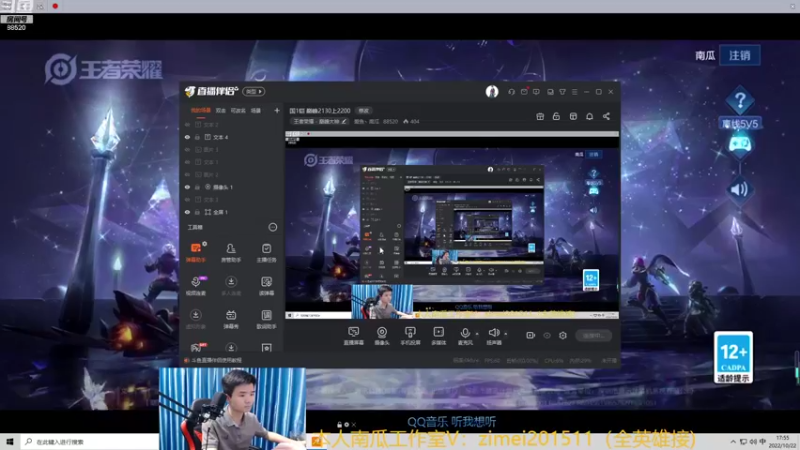
Task: Click the unlock padlock icon above preview
Action: pyautogui.click(x=556, y=116)
